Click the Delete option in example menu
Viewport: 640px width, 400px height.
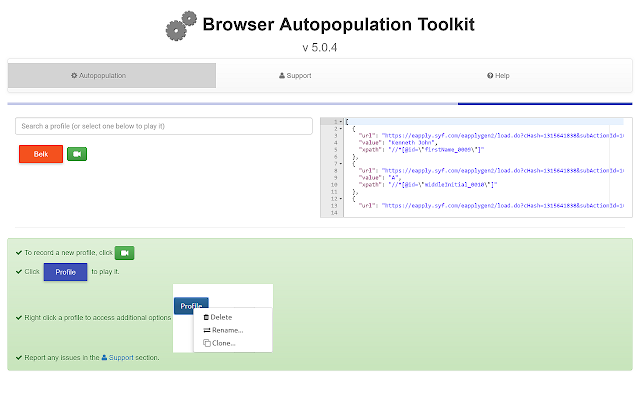pyautogui.click(x=218, y=317)
